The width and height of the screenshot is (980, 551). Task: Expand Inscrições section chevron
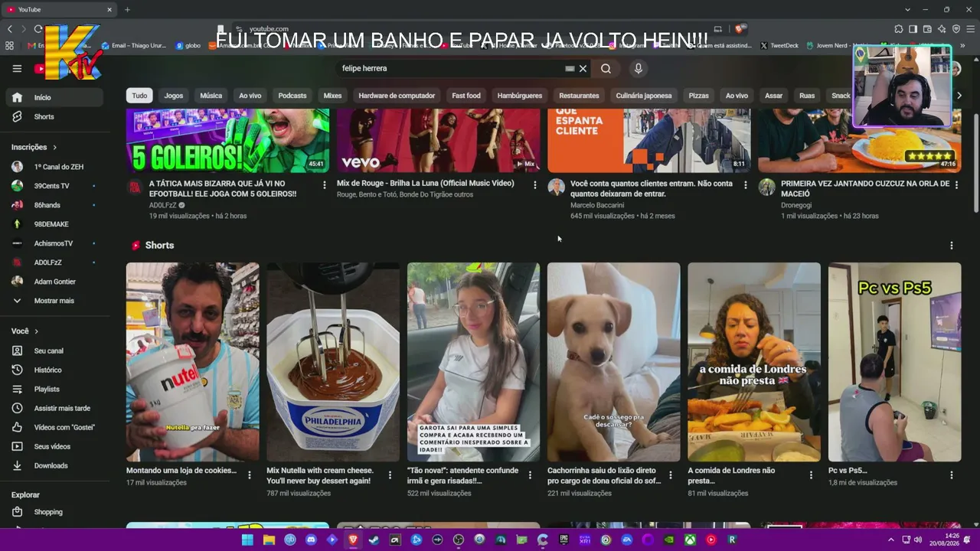point(54,147)
